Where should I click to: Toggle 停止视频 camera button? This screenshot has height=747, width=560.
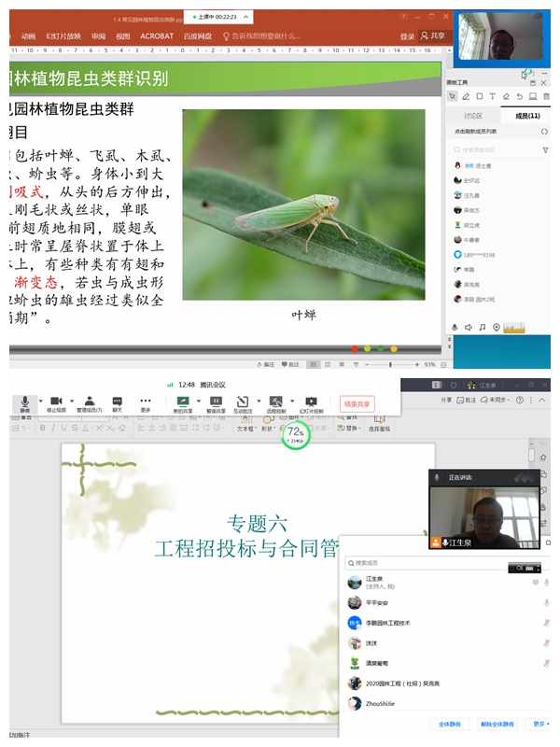click(x=57, y=402)
